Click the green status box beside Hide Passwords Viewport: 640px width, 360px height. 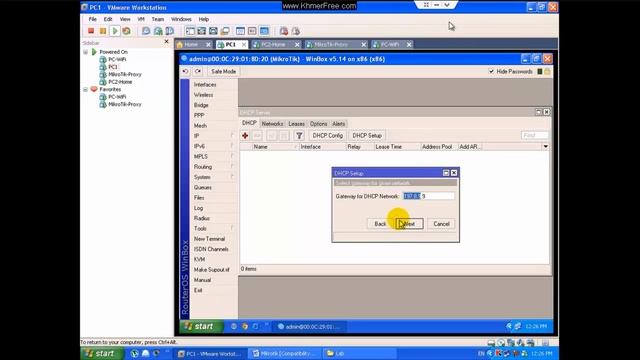[x=540, y=71]
